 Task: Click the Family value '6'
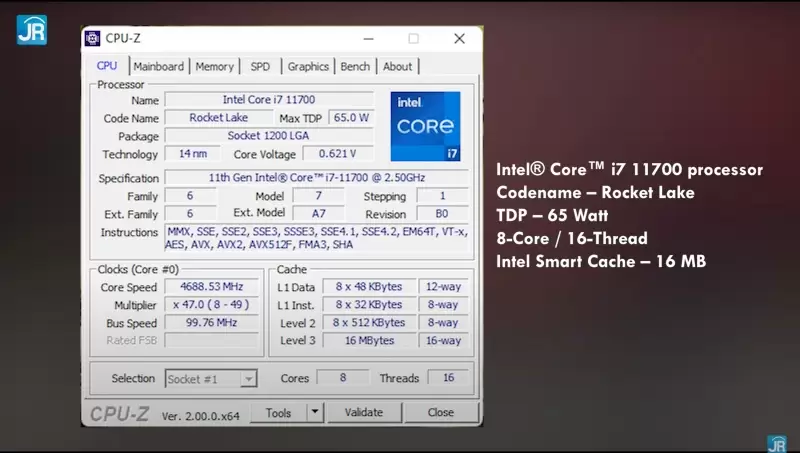pos(190,195)
